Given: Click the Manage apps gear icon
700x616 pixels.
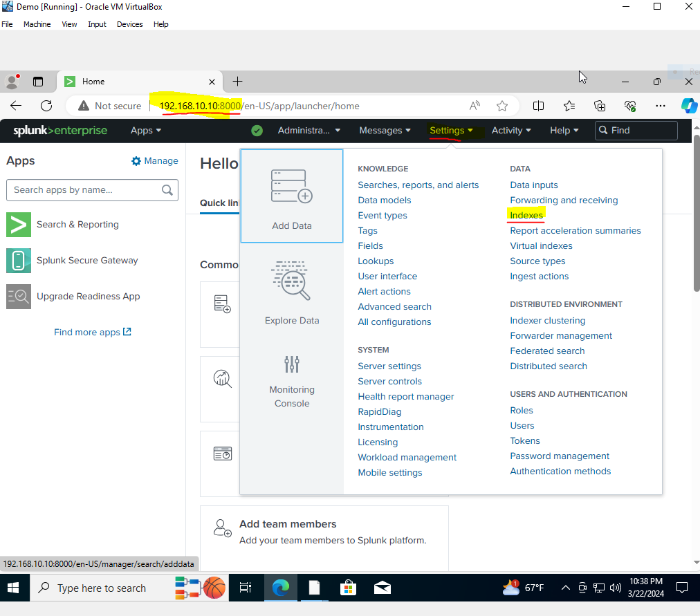Looking at the screenshot, I should (x=136, y=161).
